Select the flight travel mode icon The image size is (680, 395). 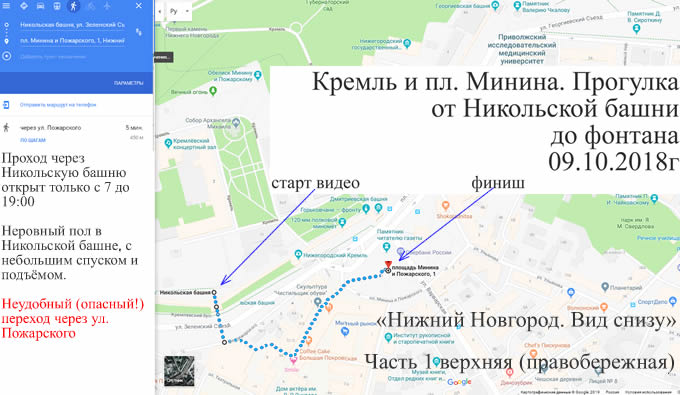[107, 6]
